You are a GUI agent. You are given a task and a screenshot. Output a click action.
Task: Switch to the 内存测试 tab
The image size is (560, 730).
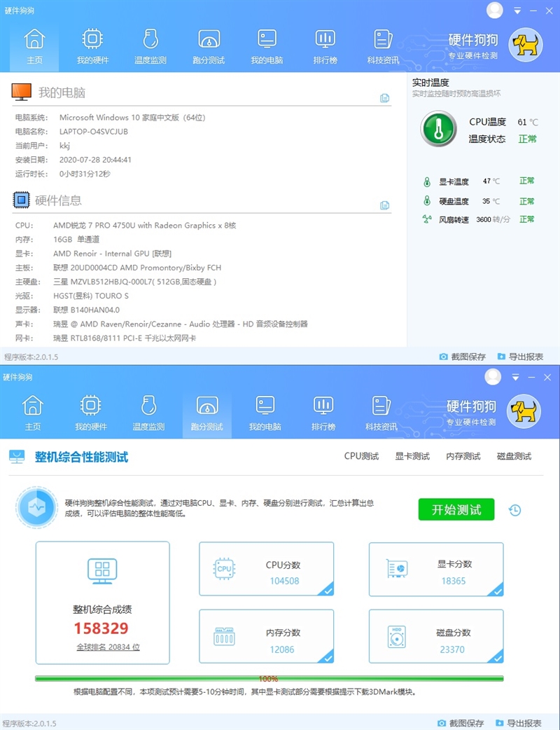[463, 456]
